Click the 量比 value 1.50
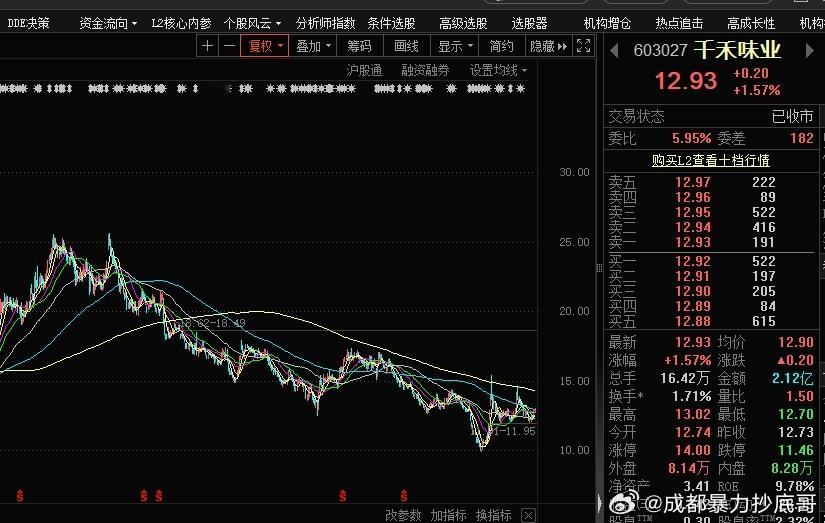Viewport: 825px width, 523px height. [800, 396]
